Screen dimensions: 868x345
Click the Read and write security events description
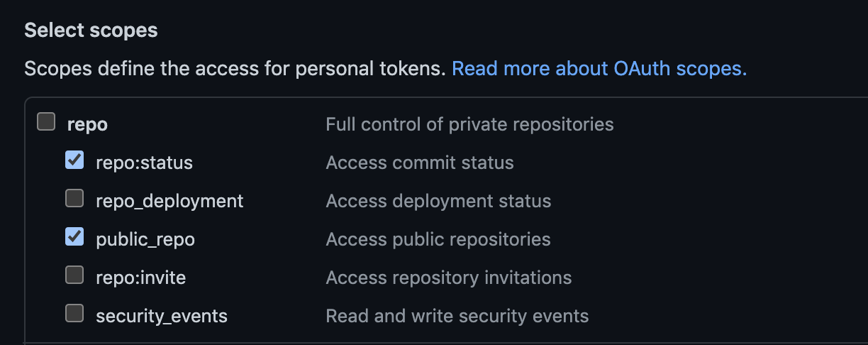pyautogui.click(x=457, y=316)
